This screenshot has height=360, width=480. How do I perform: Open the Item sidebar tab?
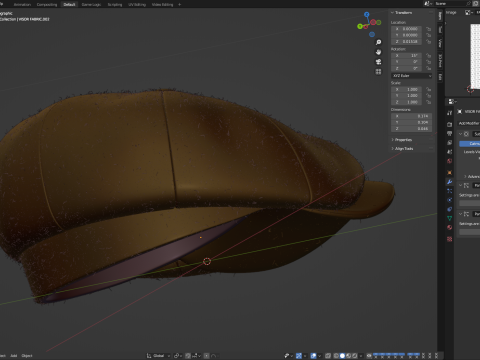[x=440, y=16]
